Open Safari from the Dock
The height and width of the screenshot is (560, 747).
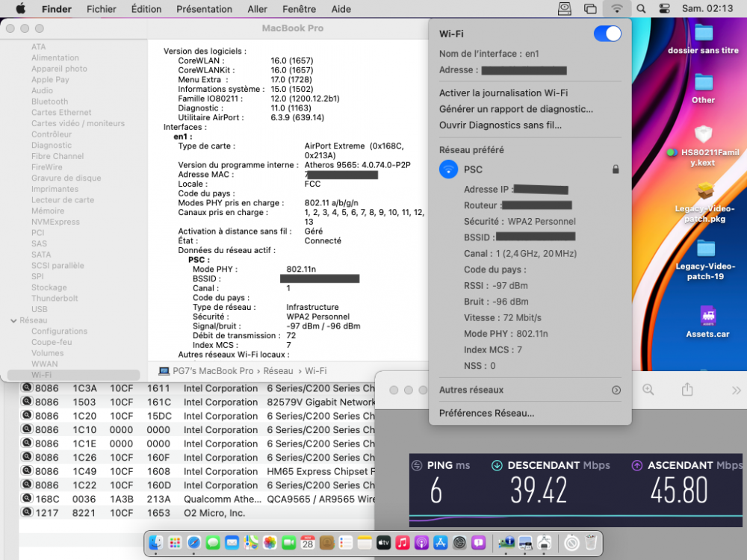point(194,542)
